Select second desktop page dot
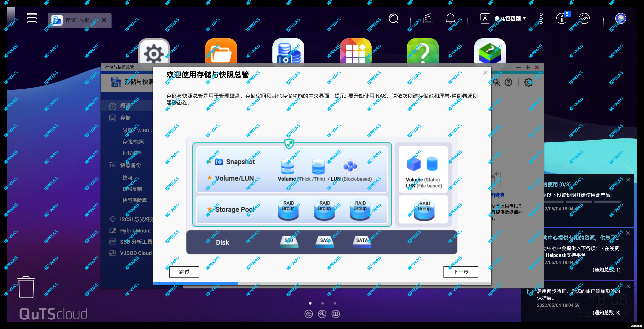 [323, 303]
